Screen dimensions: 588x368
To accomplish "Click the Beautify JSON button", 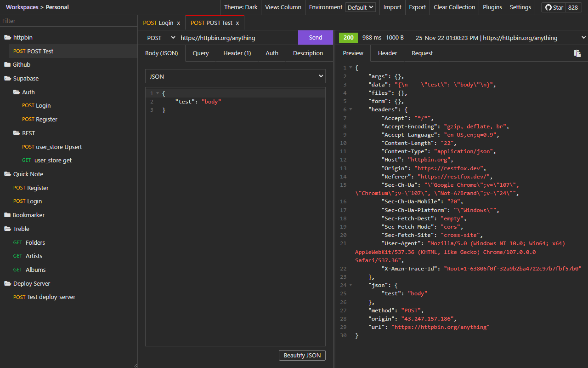I will click(302, 355).
